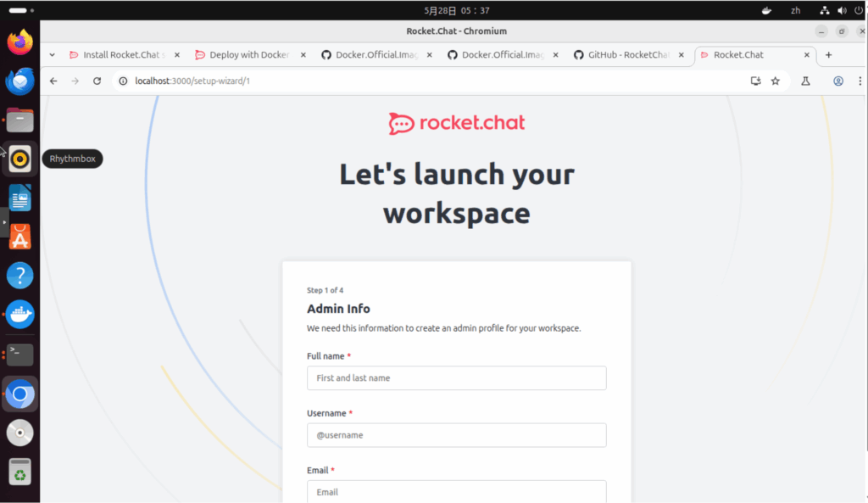The image size is (868, 503).
Task: Open Docker Desktop from the dock
Action: pos(20,314)
